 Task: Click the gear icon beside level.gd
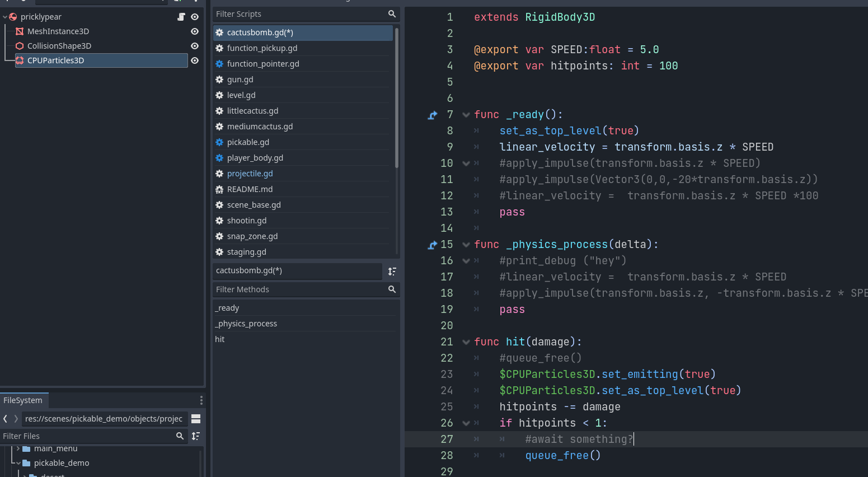pyautogui.click(x=219, y=95)
